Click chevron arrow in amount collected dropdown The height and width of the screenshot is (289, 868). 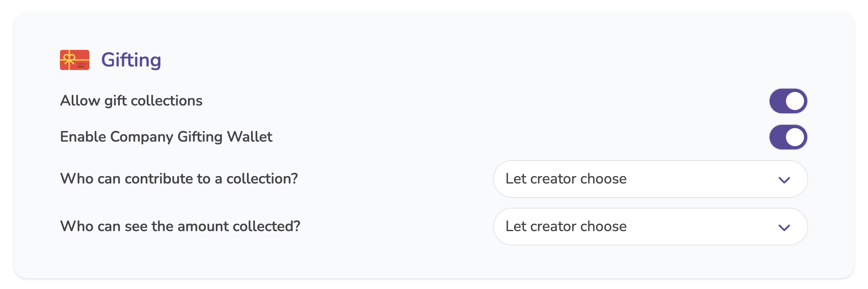pyautogui.click(x=784, y=227)
